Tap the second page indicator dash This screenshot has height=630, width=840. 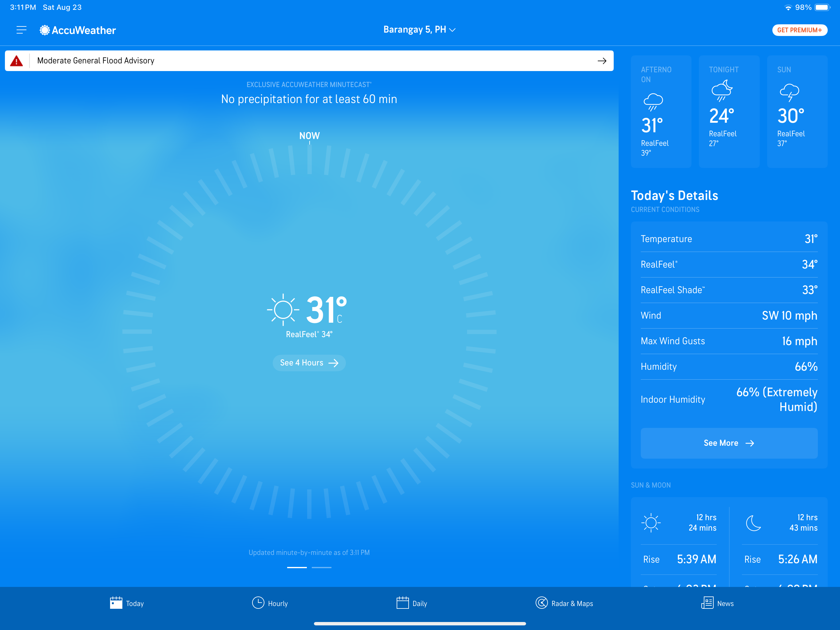322,567
